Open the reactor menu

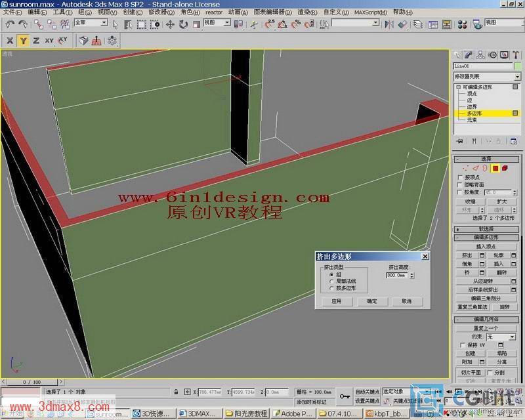click(x=214, y=12)
